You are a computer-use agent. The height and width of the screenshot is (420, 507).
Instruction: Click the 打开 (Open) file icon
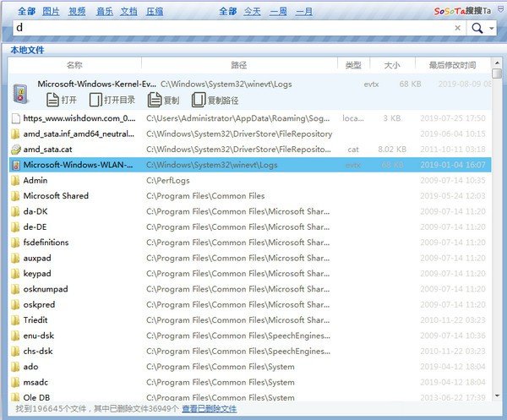[51, 100]
